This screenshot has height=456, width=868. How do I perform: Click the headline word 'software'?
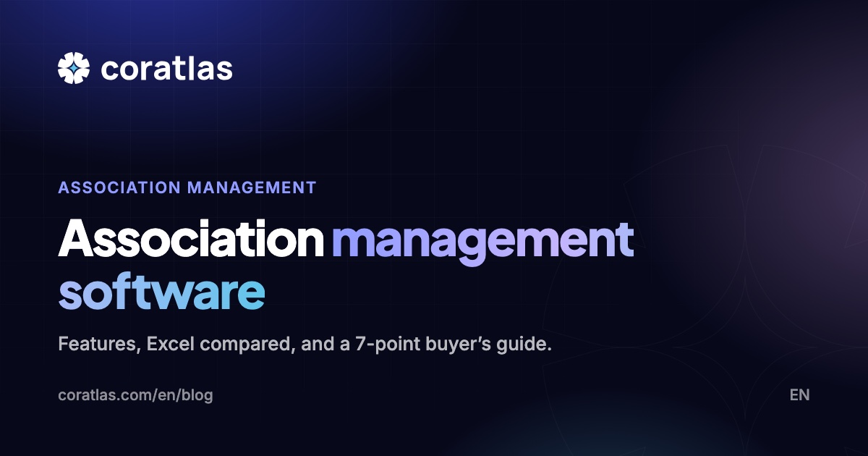(x=161, y=292)
